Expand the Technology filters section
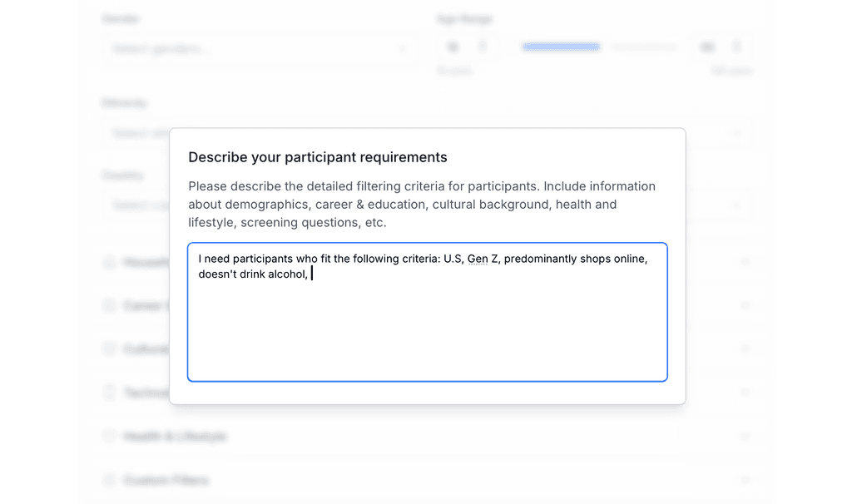This screenshot has height=504, width=852. click(745, 392)
